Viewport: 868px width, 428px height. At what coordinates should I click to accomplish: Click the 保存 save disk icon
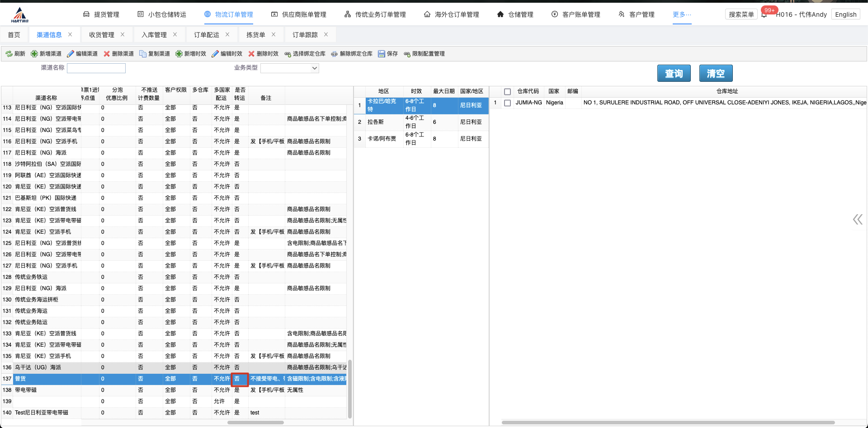click(382, 54)
